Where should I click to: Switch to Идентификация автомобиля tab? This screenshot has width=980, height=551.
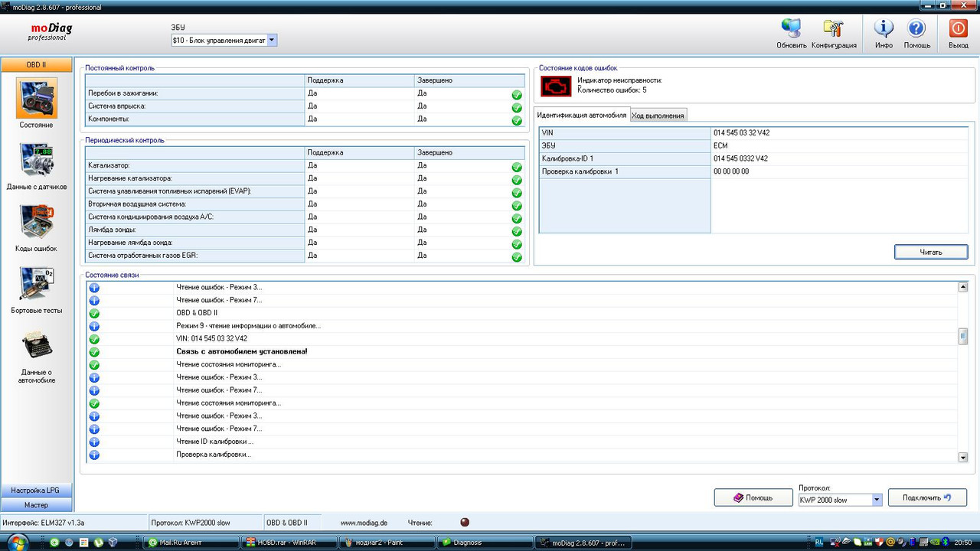(x=581, y=115)
